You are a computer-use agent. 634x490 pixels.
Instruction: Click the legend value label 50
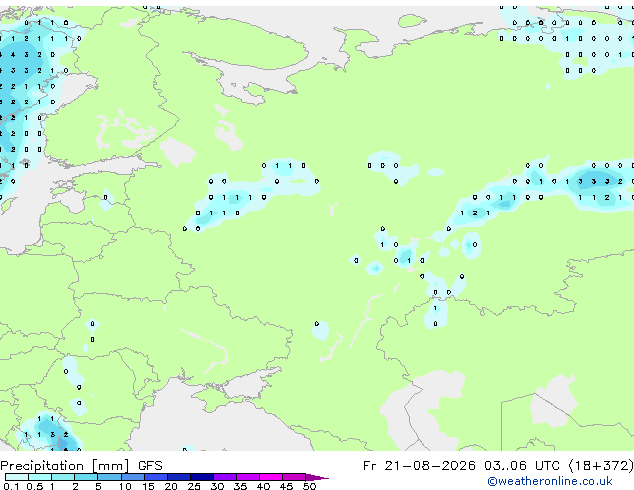point(309,486)
